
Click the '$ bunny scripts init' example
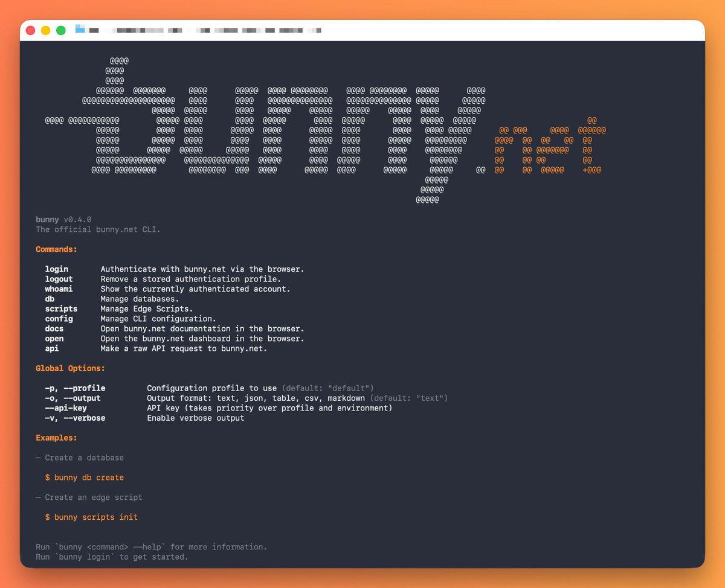point(91,517)
